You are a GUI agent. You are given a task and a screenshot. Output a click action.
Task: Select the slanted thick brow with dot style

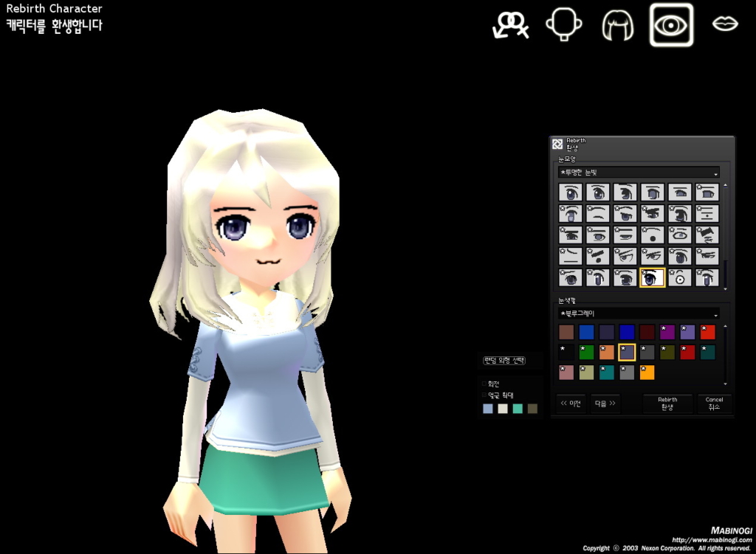click(598, 256)
